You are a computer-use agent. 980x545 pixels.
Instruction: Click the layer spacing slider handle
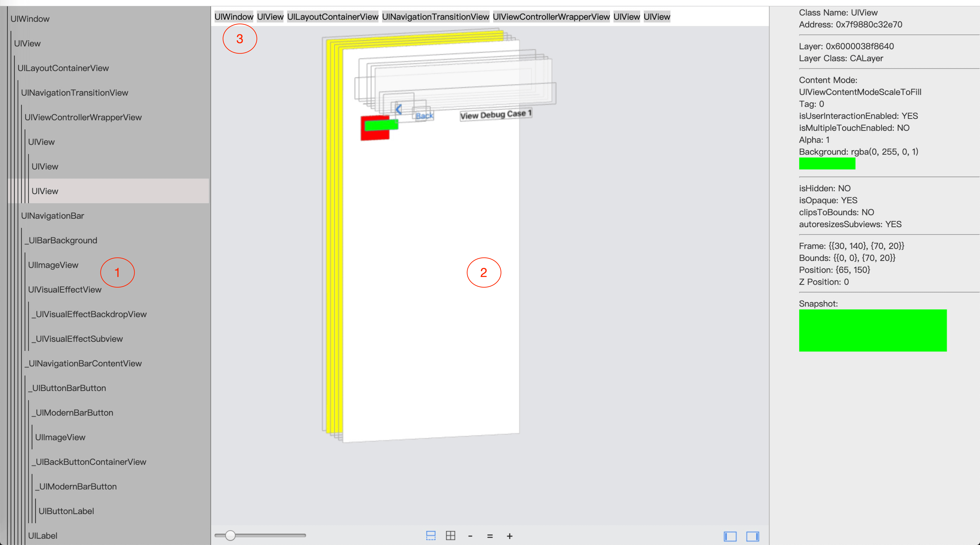click(230, 536)
